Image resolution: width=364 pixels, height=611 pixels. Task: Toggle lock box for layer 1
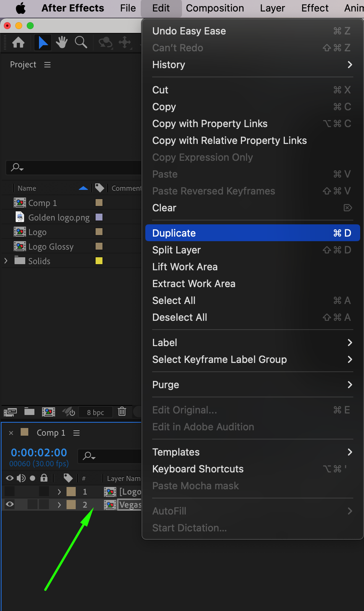(x=44, y=491)
